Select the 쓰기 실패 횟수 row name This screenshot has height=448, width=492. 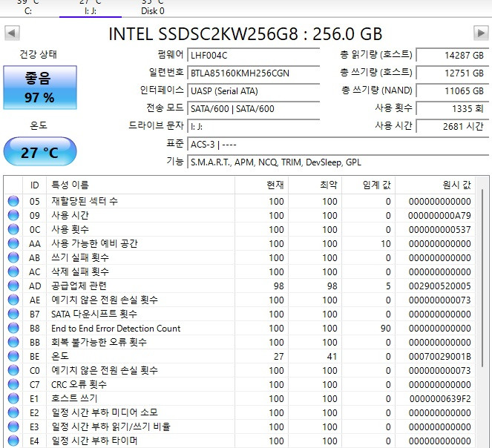pos(80,258)
